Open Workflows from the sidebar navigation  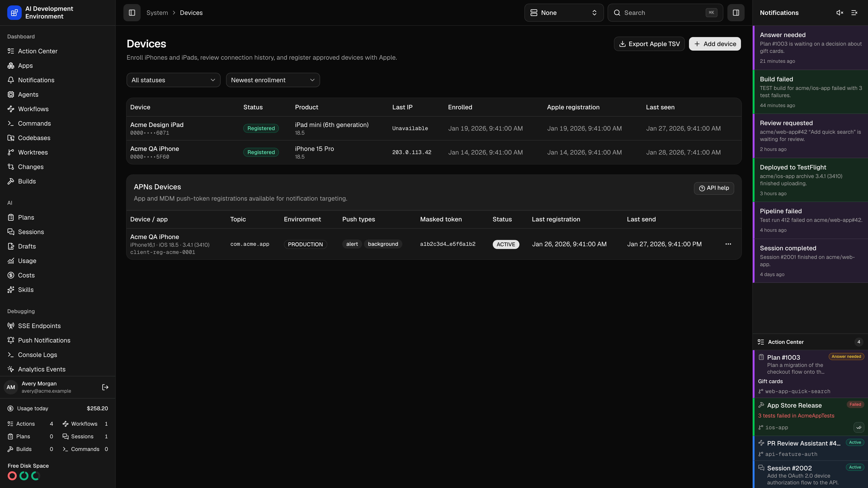58,109
